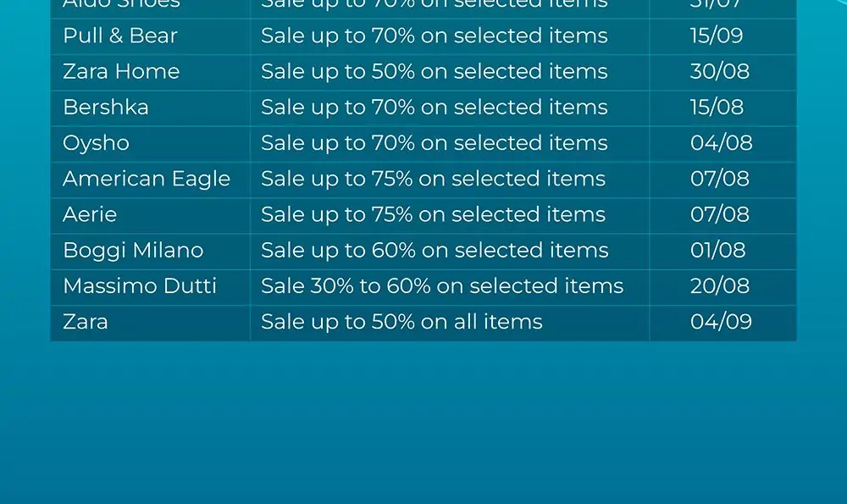Viewport: 847px width, 504px height.
Task: Click the 20/08 date for Massimo Dutti
Action: tap(719, 285)
